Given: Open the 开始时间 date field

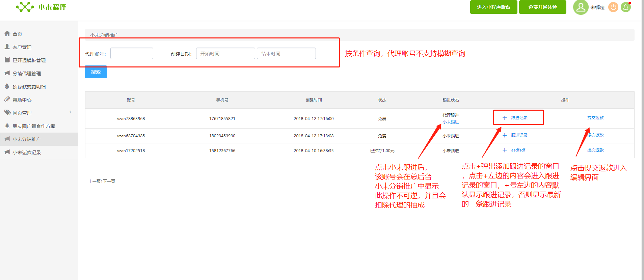Looking at the screenshot, I should click(x=225, y=53).
